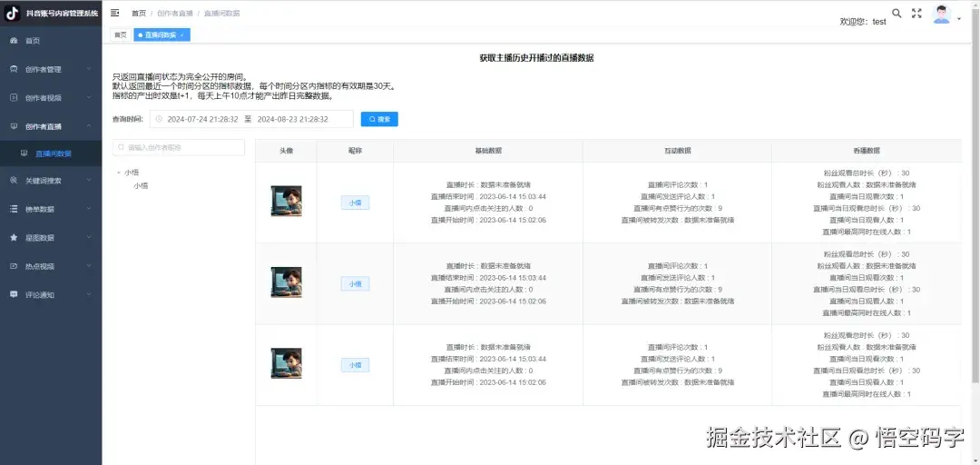Click the 互动数据 column header
The width and height of the screenshot is (980, 465).
point(678,151)
